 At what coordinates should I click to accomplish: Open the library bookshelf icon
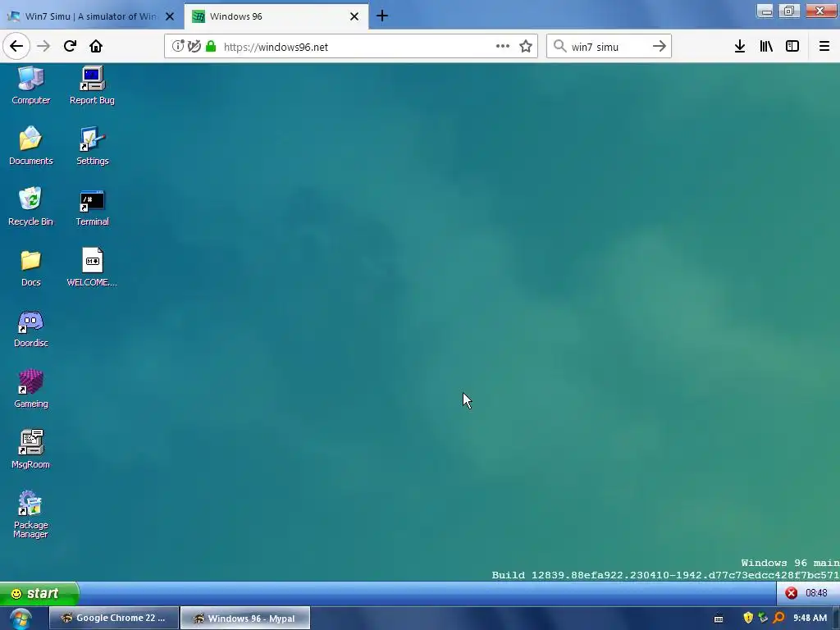(x=766, y=46)
